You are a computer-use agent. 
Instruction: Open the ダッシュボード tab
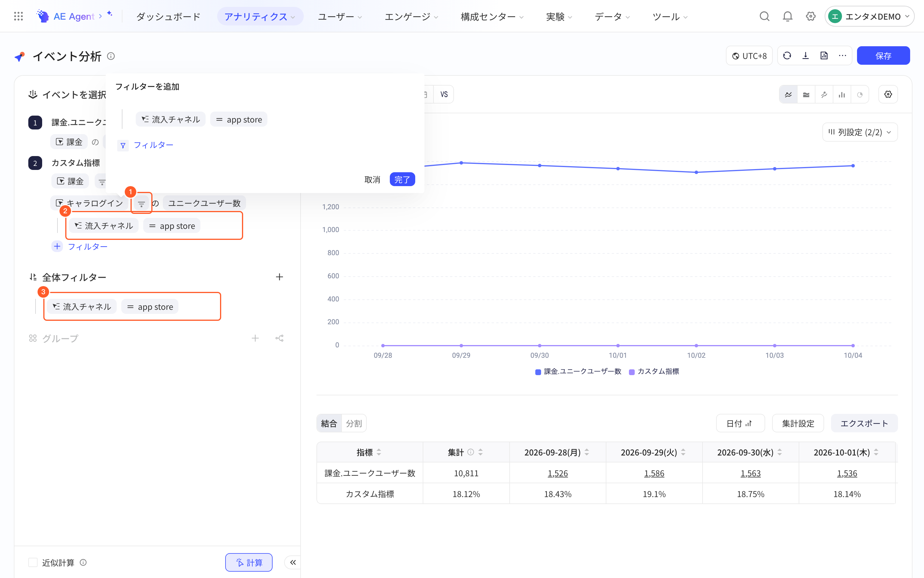pyautogui.click(x=168, y=16)
